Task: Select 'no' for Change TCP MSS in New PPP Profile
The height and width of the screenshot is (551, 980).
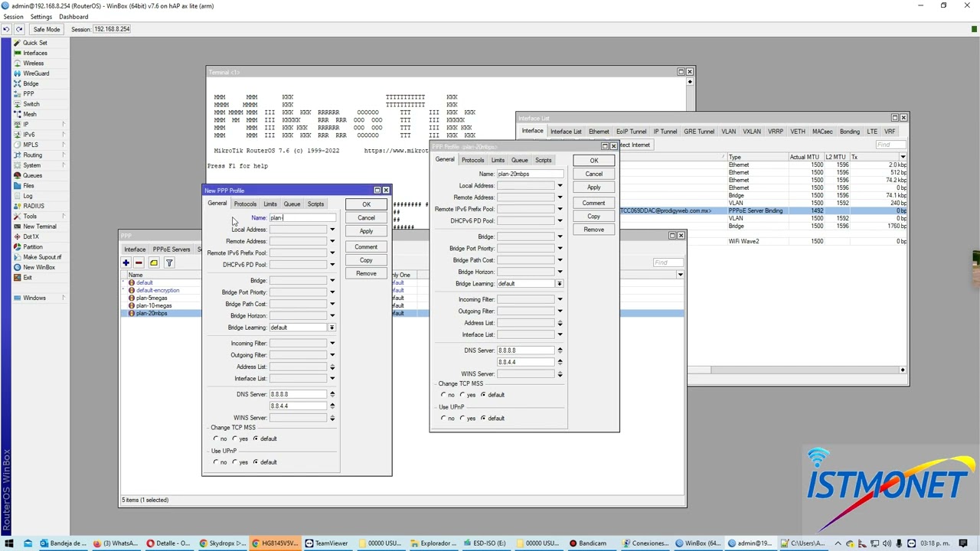Action: (216, 439)
